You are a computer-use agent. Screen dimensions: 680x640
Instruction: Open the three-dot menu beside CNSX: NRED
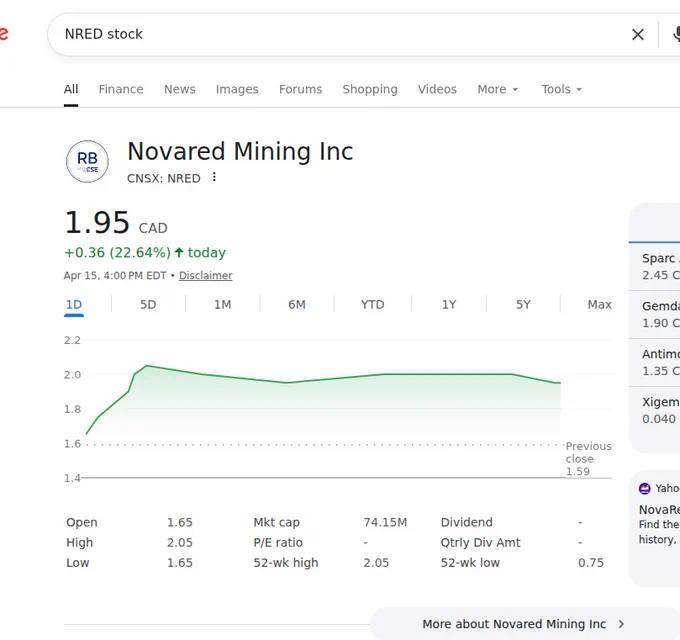click(x=214, y=177)
